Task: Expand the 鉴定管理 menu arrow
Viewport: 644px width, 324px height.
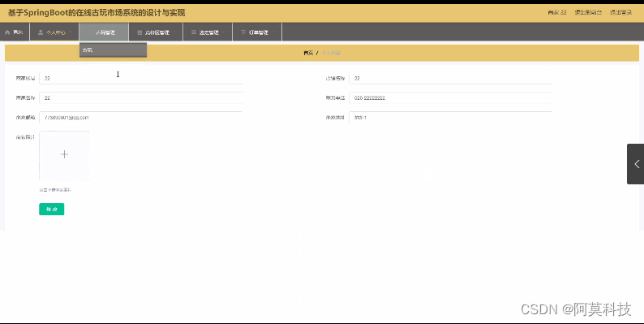Action: 223,32
